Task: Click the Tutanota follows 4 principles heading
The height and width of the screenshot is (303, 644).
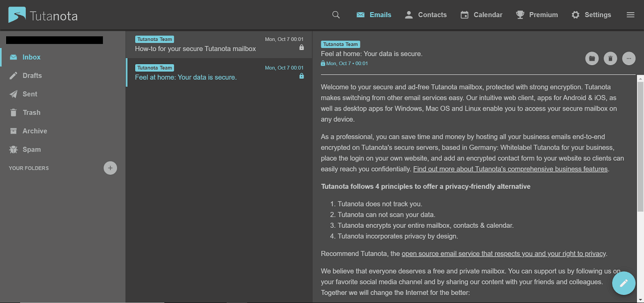Action: [x=426, y=186]
